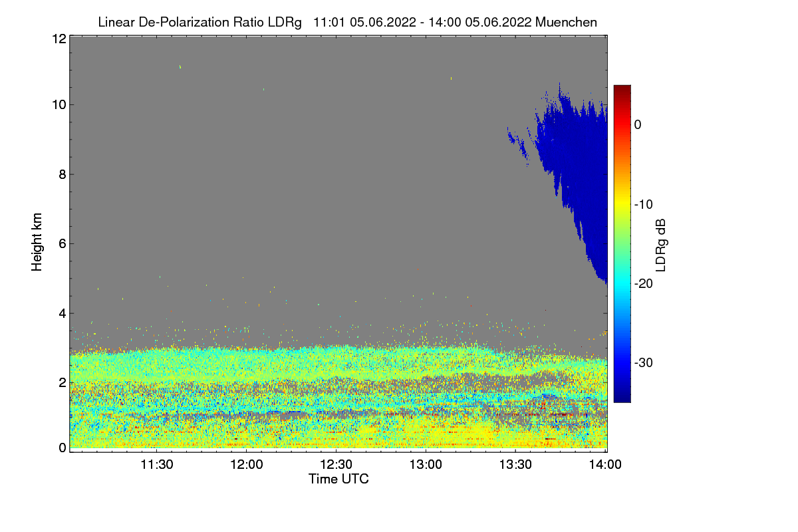The width and height of the screenshot is (798, 532).
Task: Click the 12:30 time tick label
Action: point(336,465)
